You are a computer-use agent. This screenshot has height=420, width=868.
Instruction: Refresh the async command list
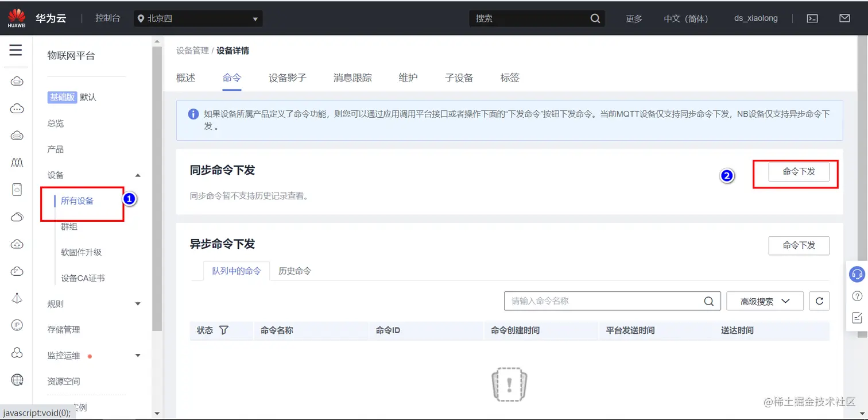click(819, 301)
